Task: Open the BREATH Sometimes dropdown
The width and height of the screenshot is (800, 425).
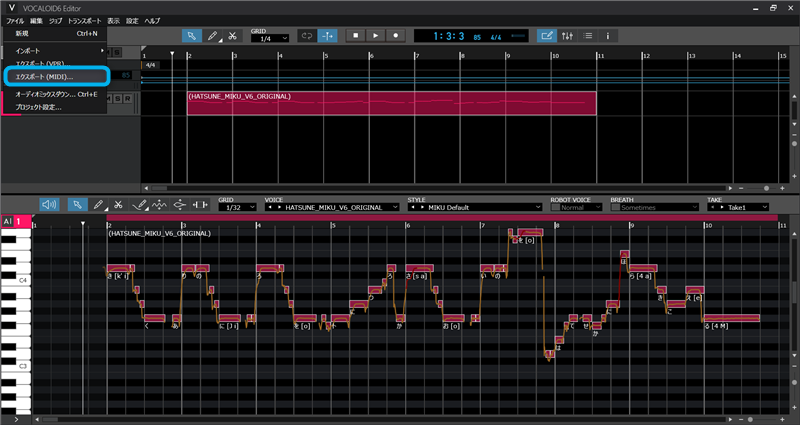Action: pos(659,207)
